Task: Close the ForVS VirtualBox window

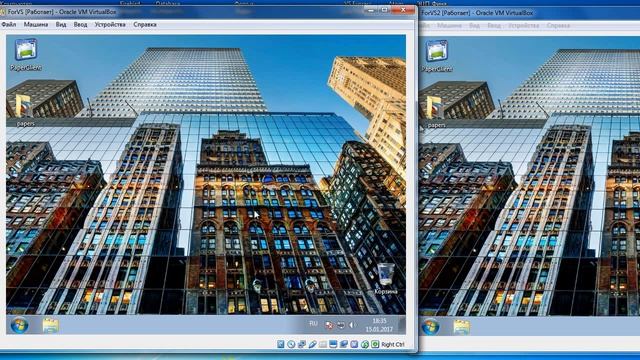Action: [x=403, y=10]
